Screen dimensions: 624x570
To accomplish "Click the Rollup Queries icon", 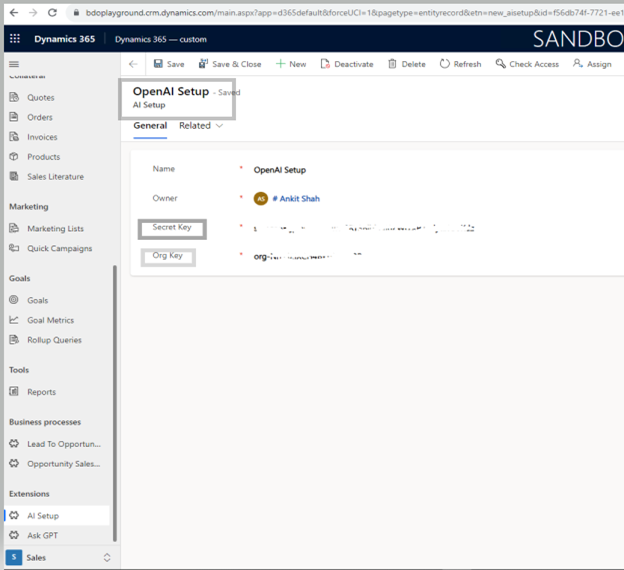I will [14, 340].
